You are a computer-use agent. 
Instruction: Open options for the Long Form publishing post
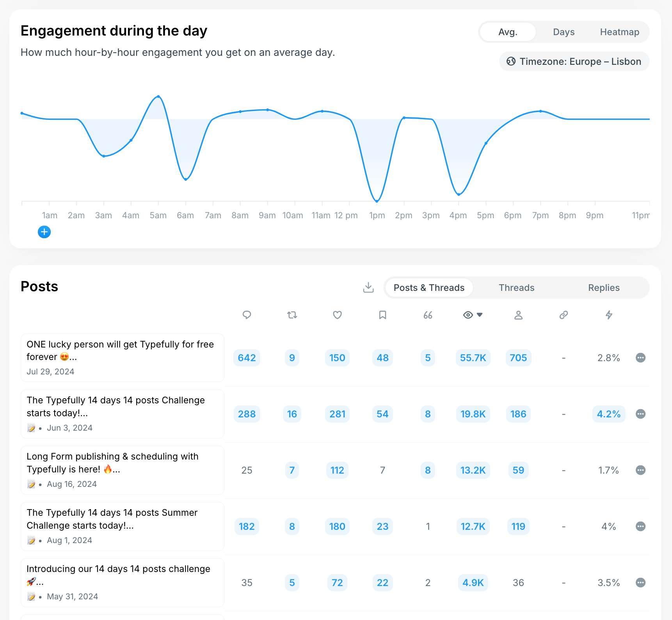coord(640,470)
